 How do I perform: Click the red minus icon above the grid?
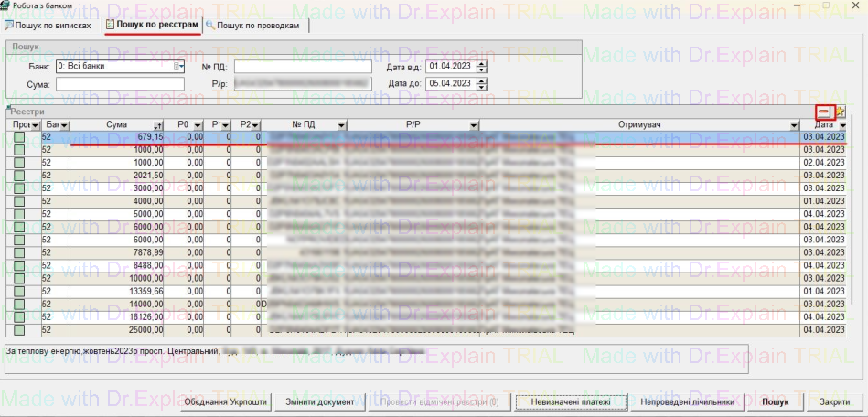824,112
